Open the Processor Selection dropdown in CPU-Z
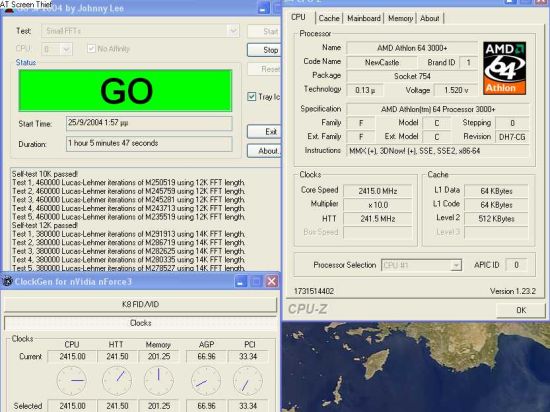550x412 pixels. 456,265
